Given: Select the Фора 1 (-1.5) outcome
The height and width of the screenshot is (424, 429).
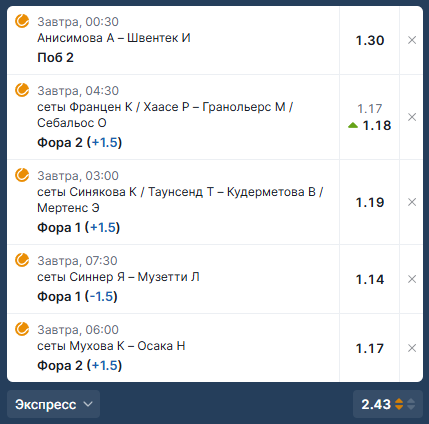Looking at the screenshot, I should [77, 296].
